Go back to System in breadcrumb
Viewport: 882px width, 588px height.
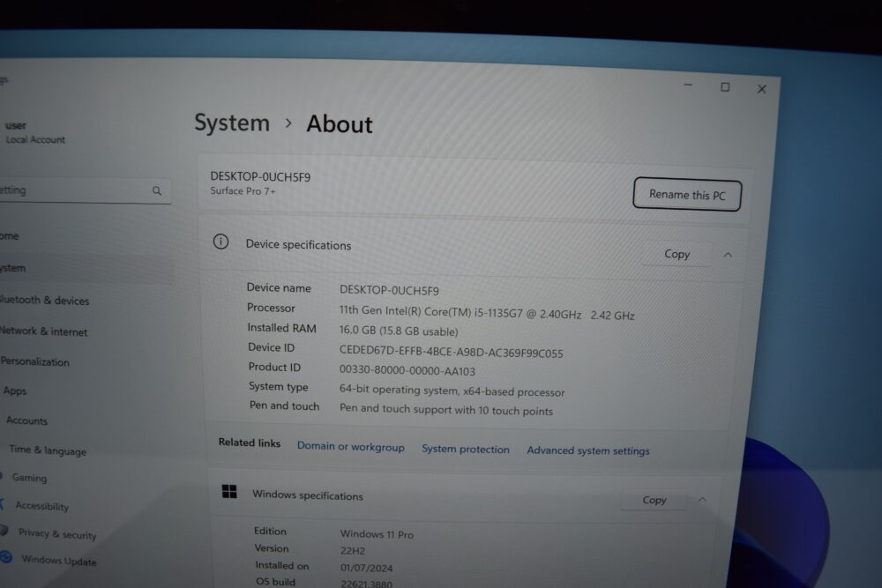232,123
